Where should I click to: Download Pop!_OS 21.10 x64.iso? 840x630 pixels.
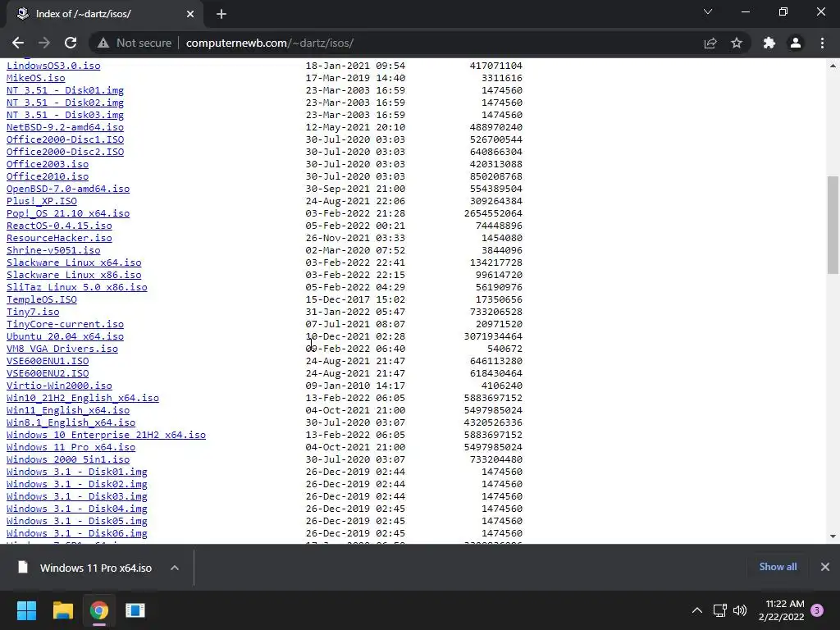point(68,214)
